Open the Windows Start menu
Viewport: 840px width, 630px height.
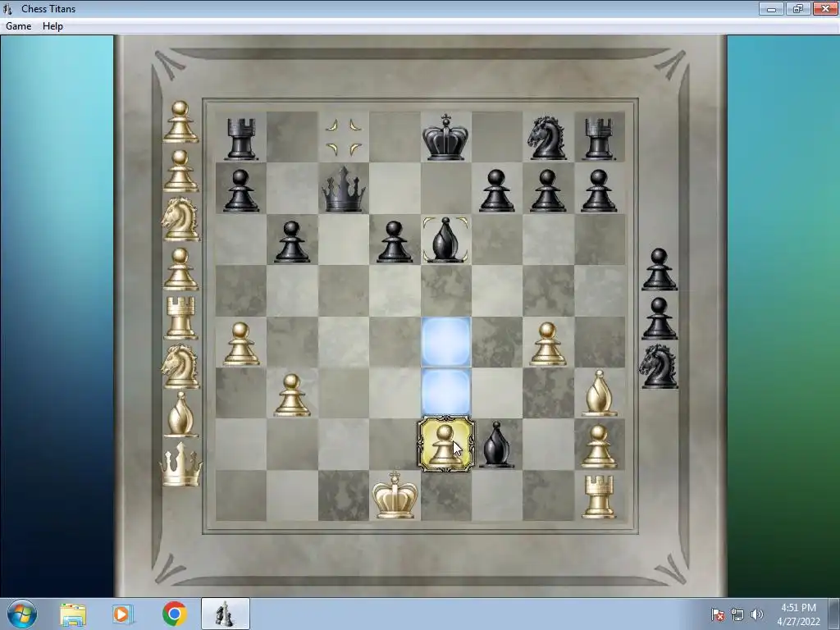[x=22, y=614]
